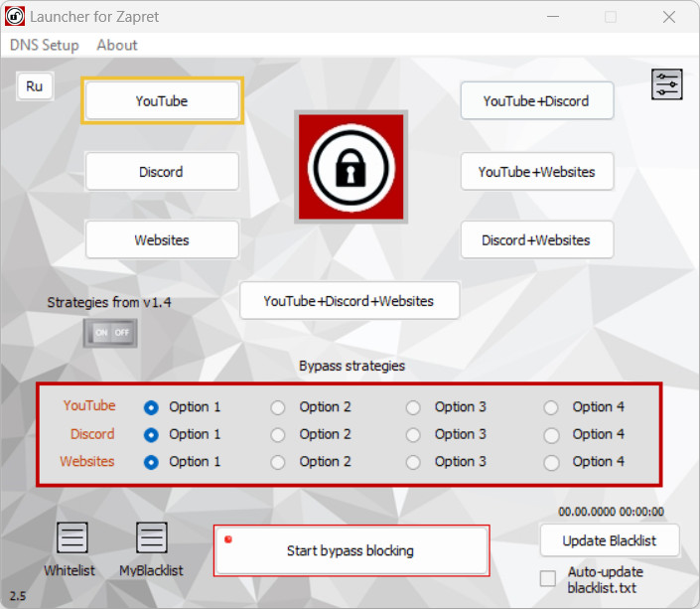Select the YouTube preset button
Viewport: 700px width, 609px height.
[x=162, y=100]
